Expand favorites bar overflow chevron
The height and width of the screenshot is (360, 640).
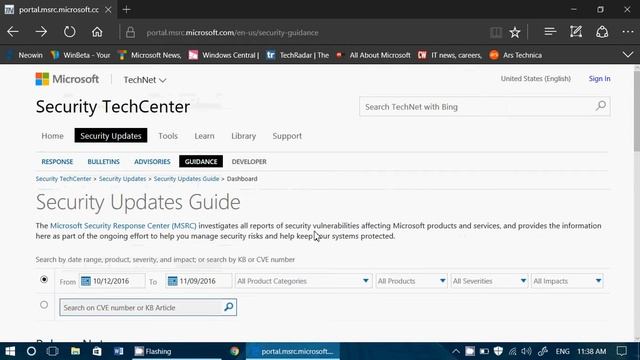[628, 55]
